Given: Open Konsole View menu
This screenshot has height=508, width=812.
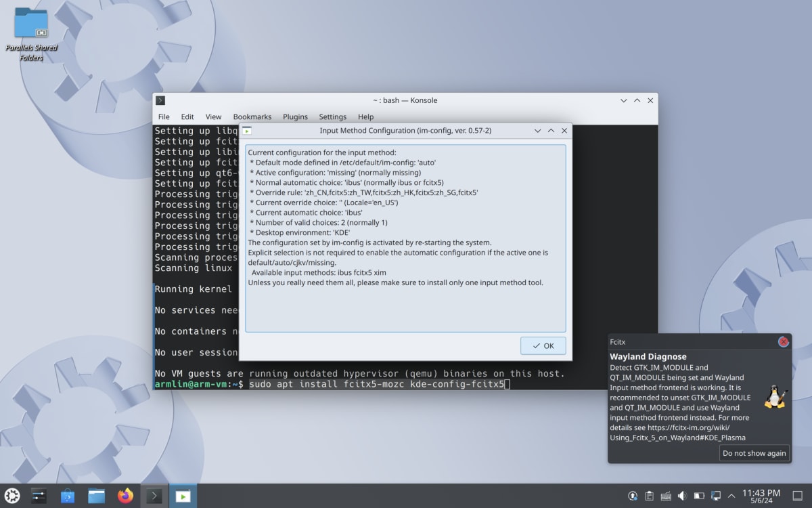Looking at the screenshot, I should [213, 117].
